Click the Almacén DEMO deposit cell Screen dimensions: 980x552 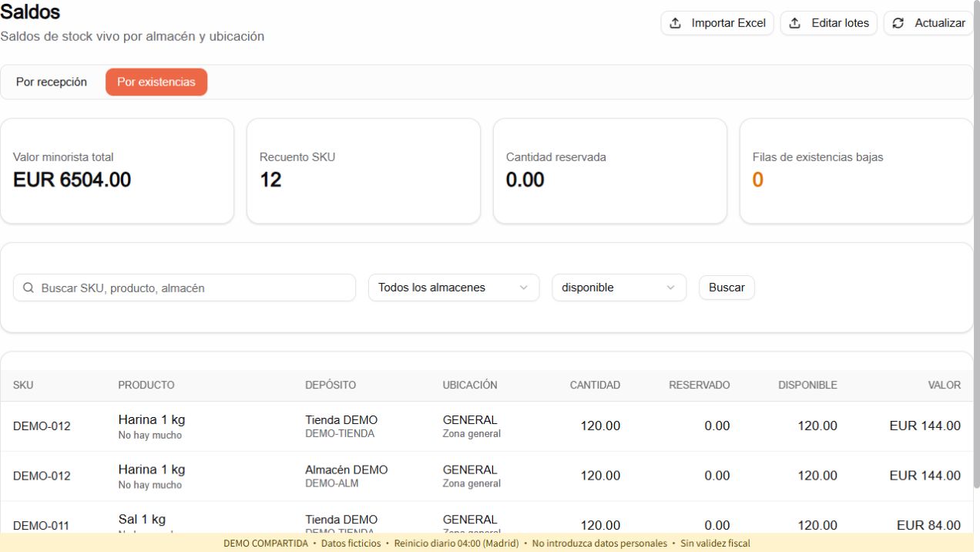point(347,470)
